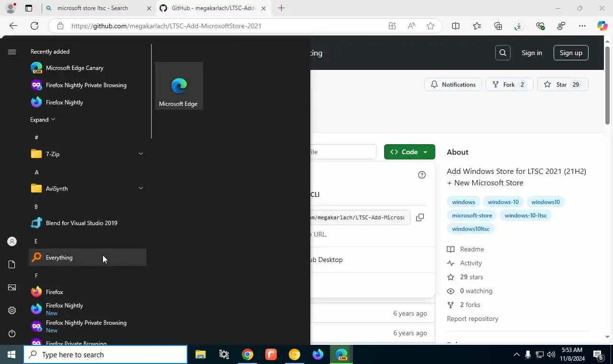The image size is (613, 364).
Task: Click the Windows Start button
Action: pos(11,354)
